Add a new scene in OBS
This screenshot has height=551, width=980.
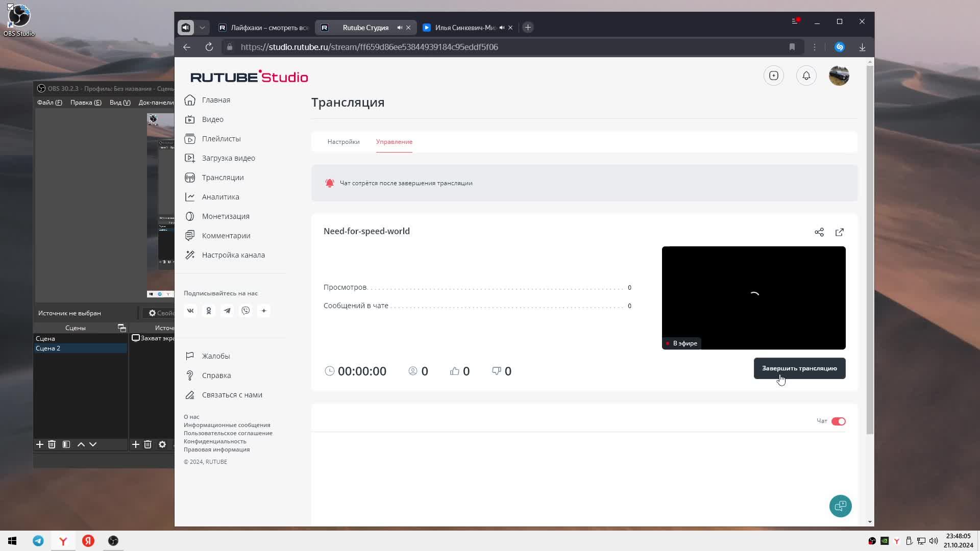point(39,444)
